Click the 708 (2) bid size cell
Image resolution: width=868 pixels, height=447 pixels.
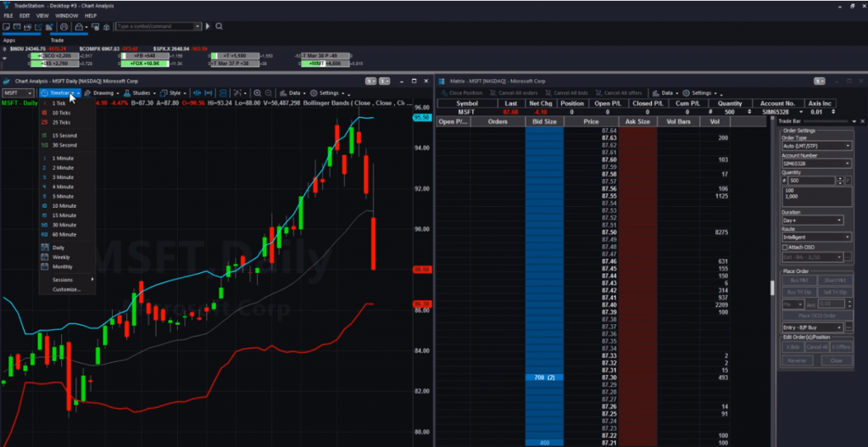point(544,377)
